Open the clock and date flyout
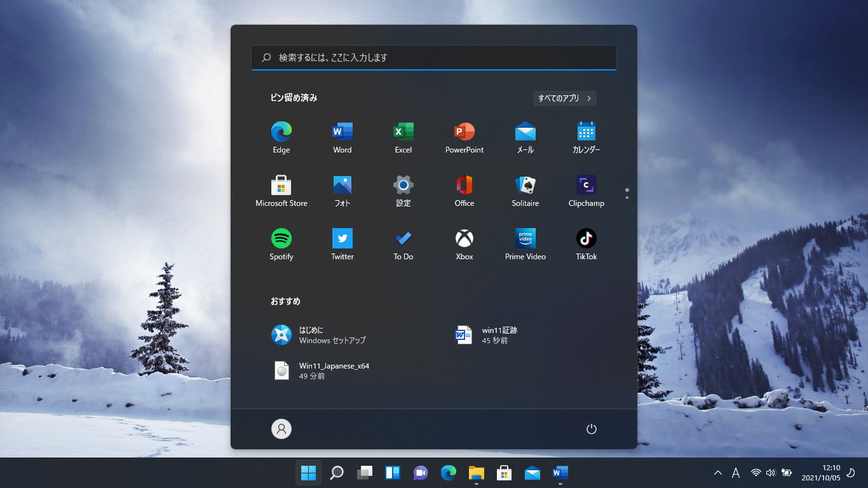The width and height of the screenshot is (868, 488). point(821,473)
